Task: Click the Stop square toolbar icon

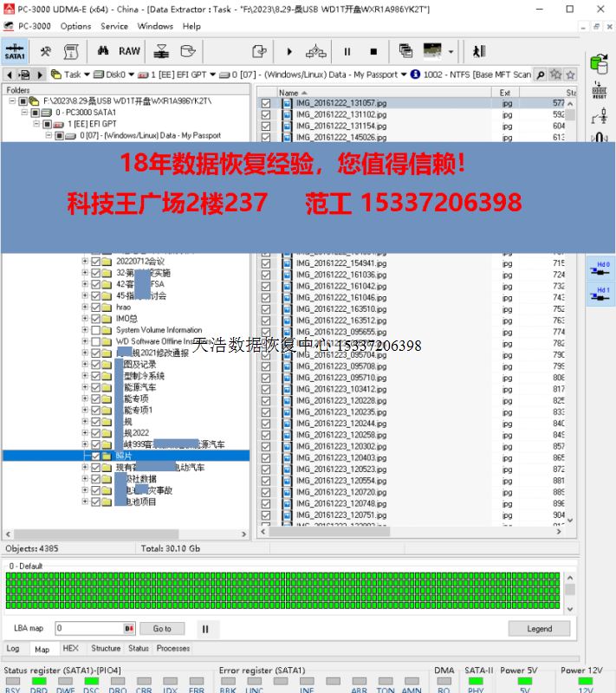Action: click(373, 51)
